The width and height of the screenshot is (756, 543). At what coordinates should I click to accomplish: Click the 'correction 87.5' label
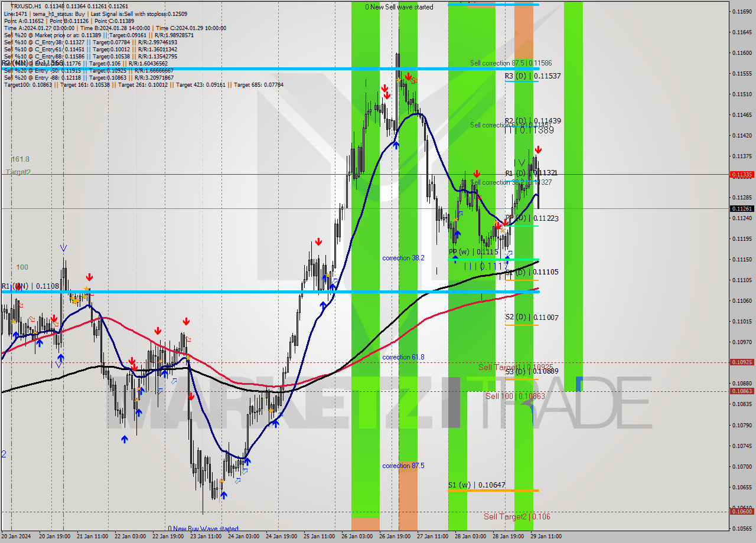coord(403,466)
